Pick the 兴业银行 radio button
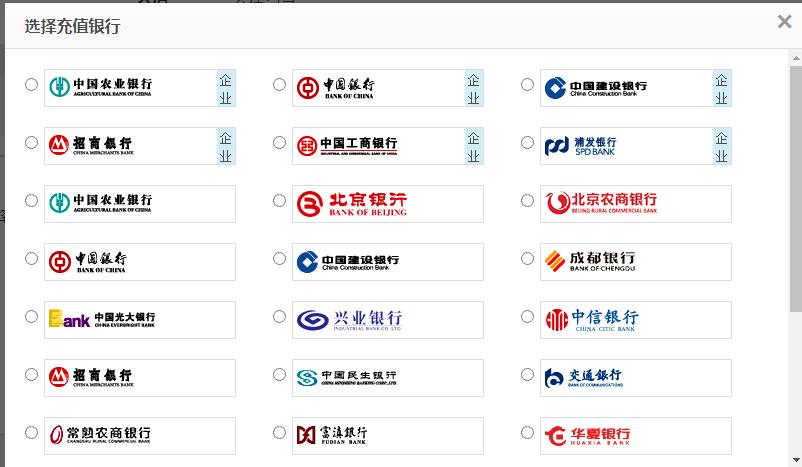 [x=279, y=317]
